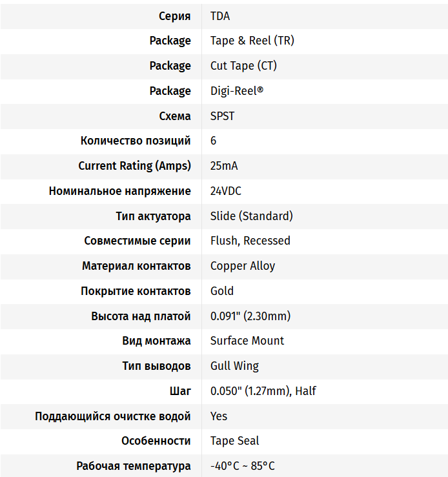Screen dimensions: 448x477
Task: Select the Surface Mount value
Action: point(247,341)
